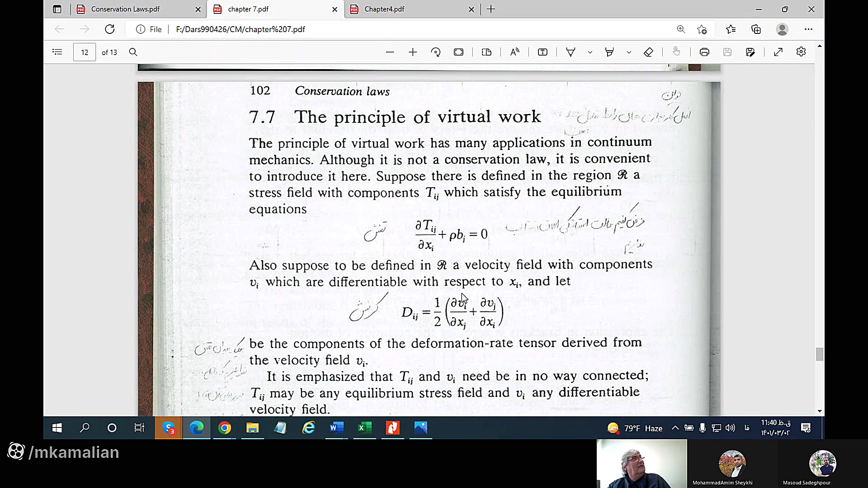Choose the Erase tool

point(648,52)
